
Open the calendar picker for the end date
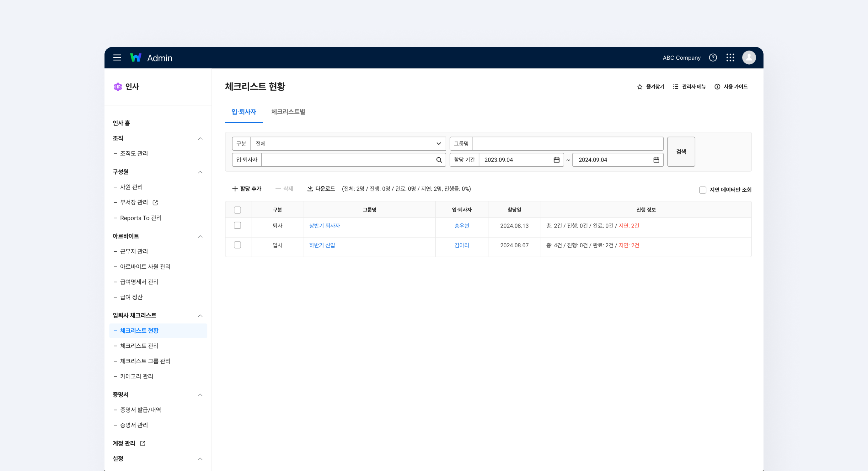pyautogui.click(x=656, y=160)
